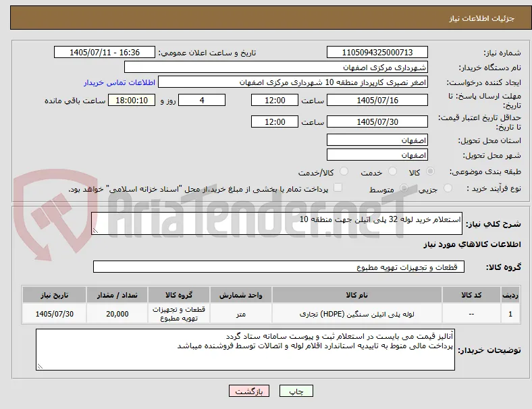Select the کالا radio button
Image resolution: width=532 pixels, height=409 pixels.
click(x=430, y=171)
